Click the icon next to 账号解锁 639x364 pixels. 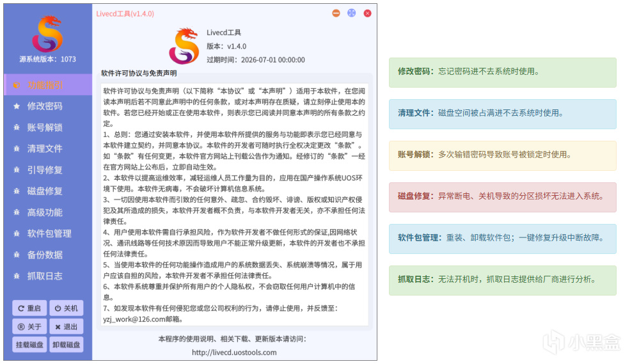[17, 127]
